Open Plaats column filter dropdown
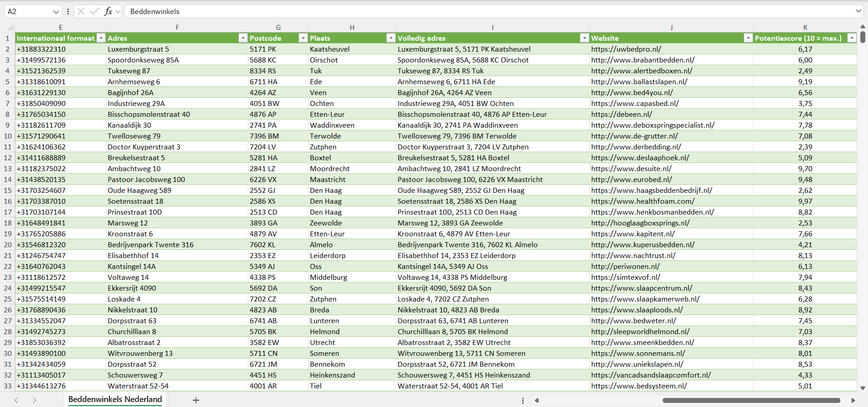The height and width of the screenshot is (407, 868). 391,38
